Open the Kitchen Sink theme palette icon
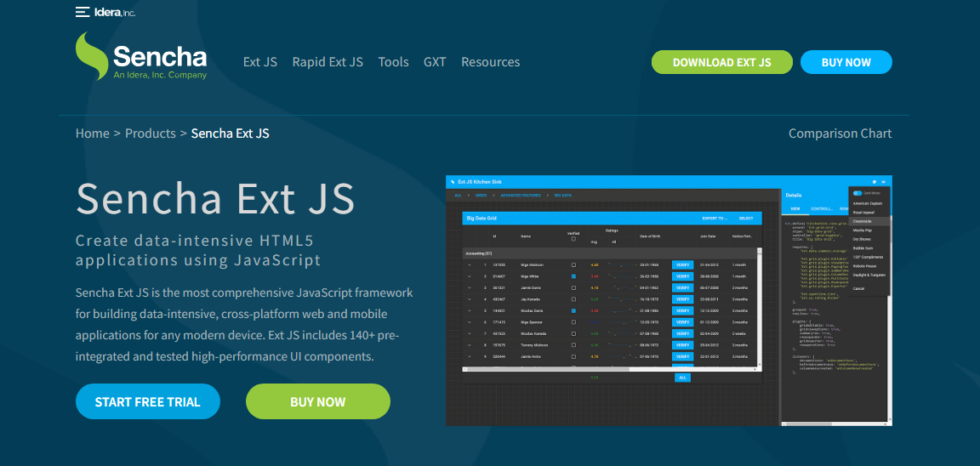 (875, 182)
